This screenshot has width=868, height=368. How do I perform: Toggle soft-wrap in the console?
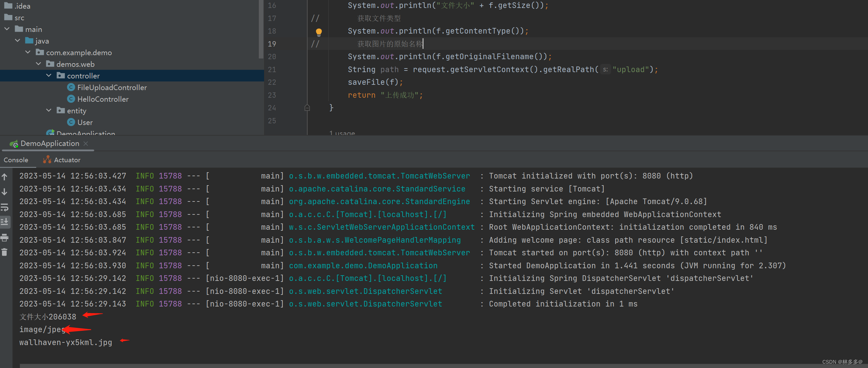pyautogui.click(x=5, y=207)
